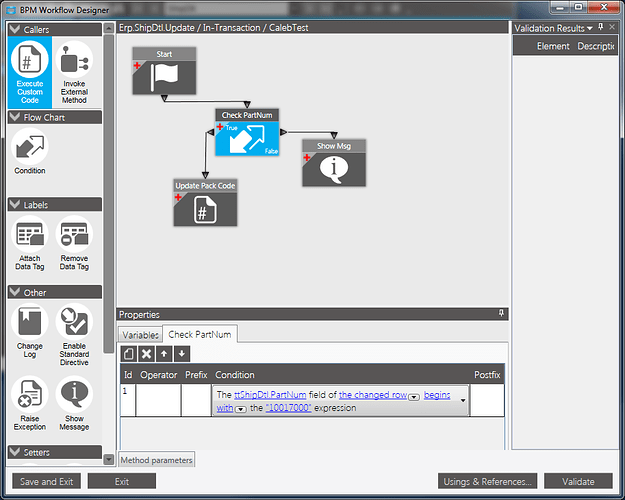Select Enable Standard Directive item
The width and height of the screenshot is (625, 500).
[74, 335]
